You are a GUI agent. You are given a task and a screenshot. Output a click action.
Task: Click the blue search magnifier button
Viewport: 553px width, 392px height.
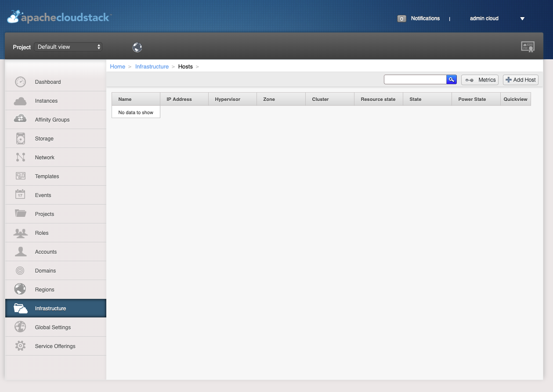click(x=452, y=79)
